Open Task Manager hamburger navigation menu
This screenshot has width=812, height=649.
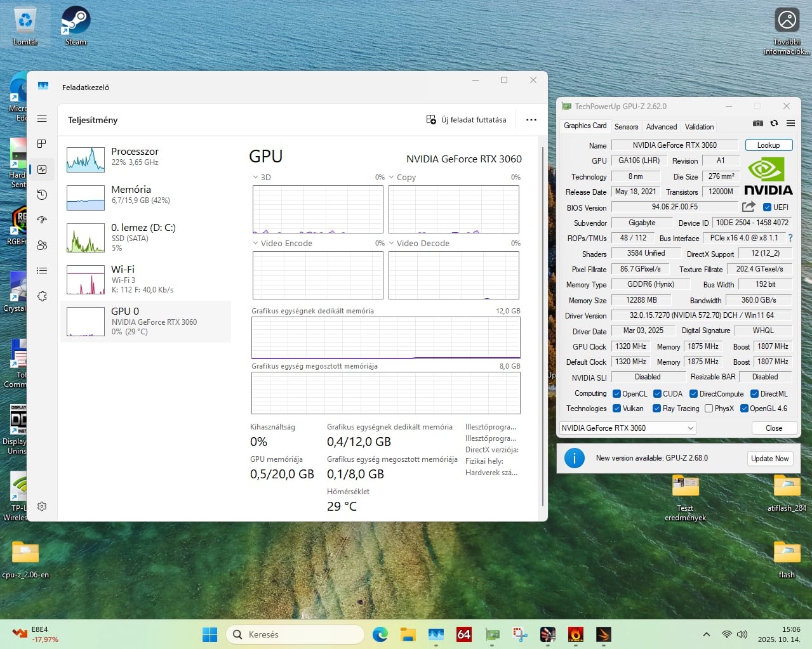pos(42,119)
